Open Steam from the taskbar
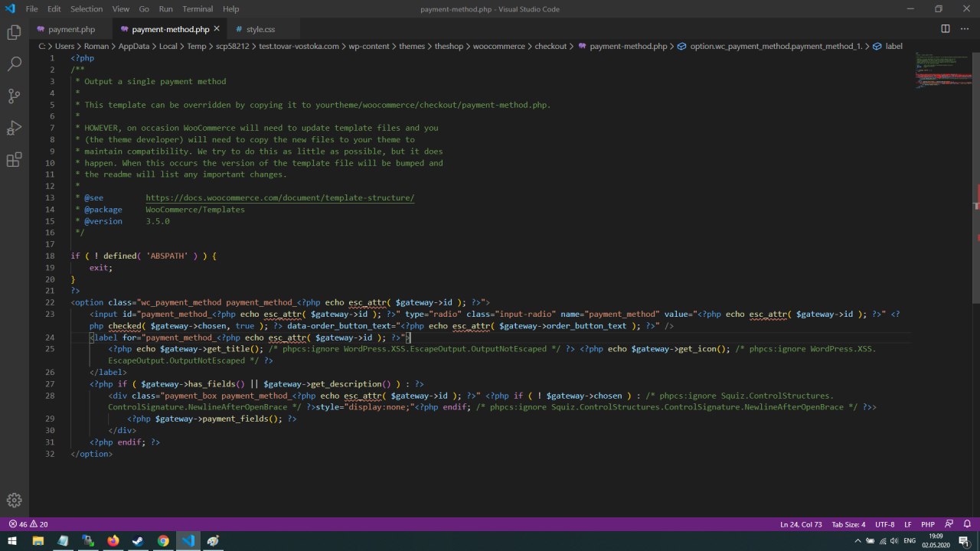Viewport: 980px width, 551px height. 138,540
